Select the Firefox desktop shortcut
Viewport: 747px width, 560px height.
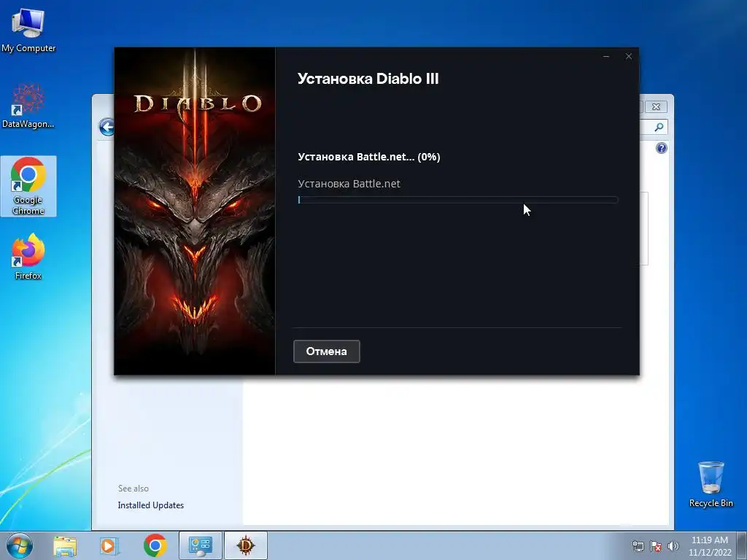28,257
